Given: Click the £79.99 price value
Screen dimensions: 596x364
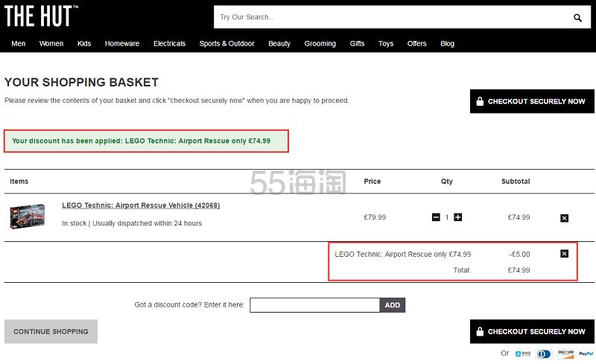Looking at the screenshot, I should pos(375,217).
